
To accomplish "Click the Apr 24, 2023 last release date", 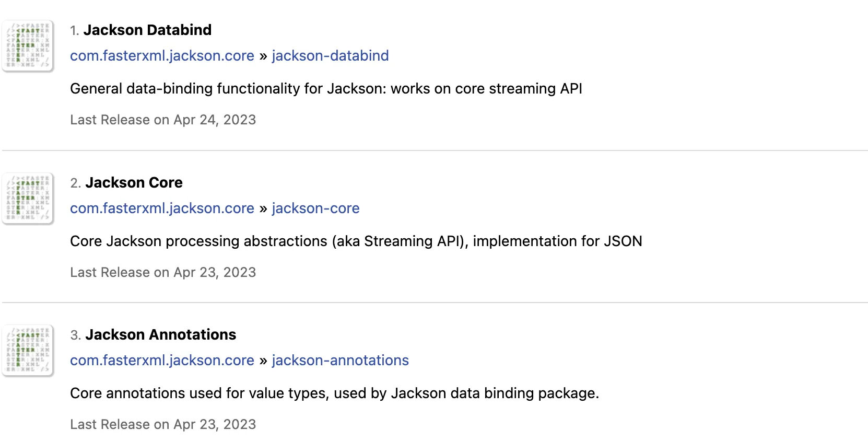I will [x=215, y=120].
